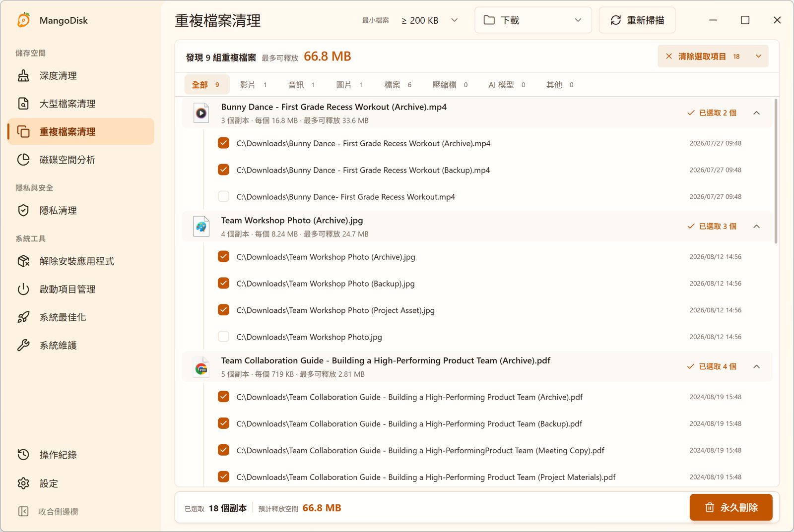The width and height of the screenshot is (794, 532).
Task: Switch to the 其他 tab
Action: (x=560, y=85)
